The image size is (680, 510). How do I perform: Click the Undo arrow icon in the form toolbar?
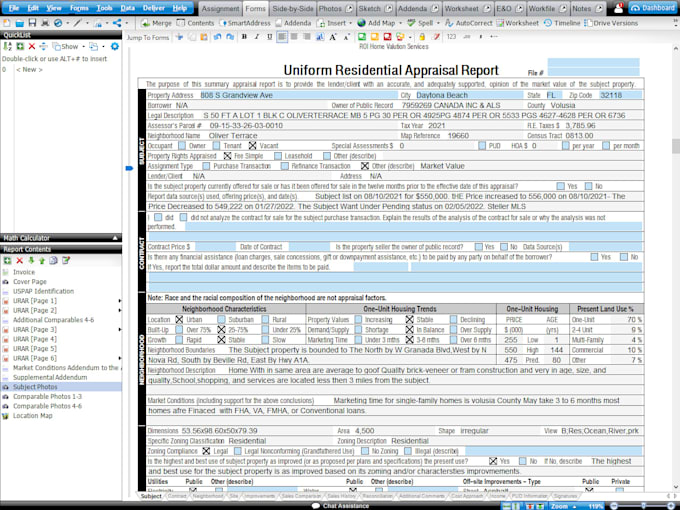coord(217,37)
